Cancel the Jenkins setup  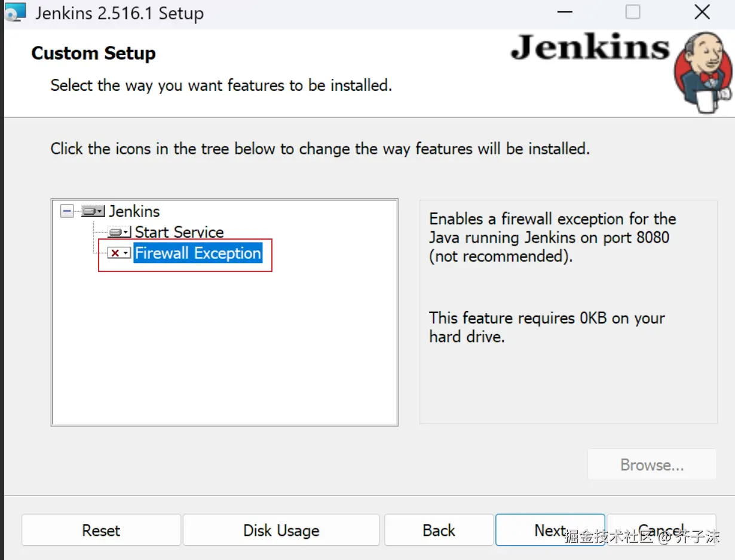point(661,530)
